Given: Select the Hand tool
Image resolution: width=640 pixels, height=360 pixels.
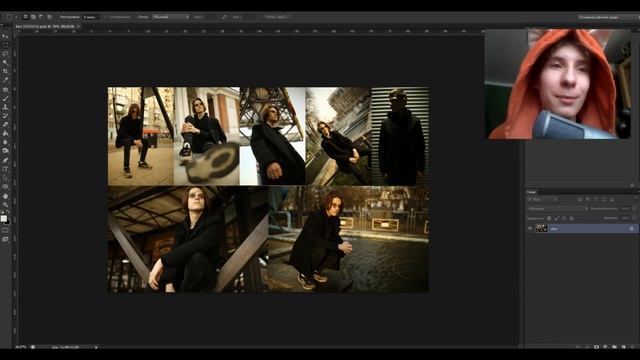Looking at the screenshot, I should (x=5, y=196).
